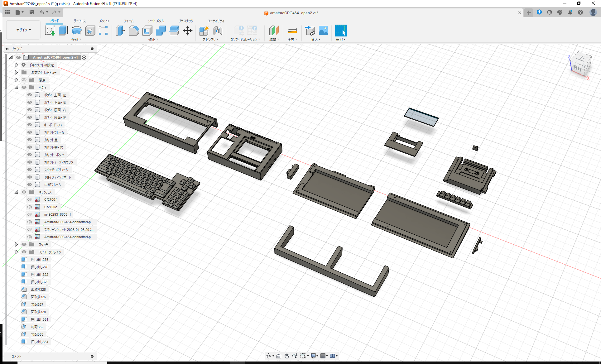Expand the 原点 folder in the browser
Image resolution: width=601 pixels, height=364 pixels.
17,80
